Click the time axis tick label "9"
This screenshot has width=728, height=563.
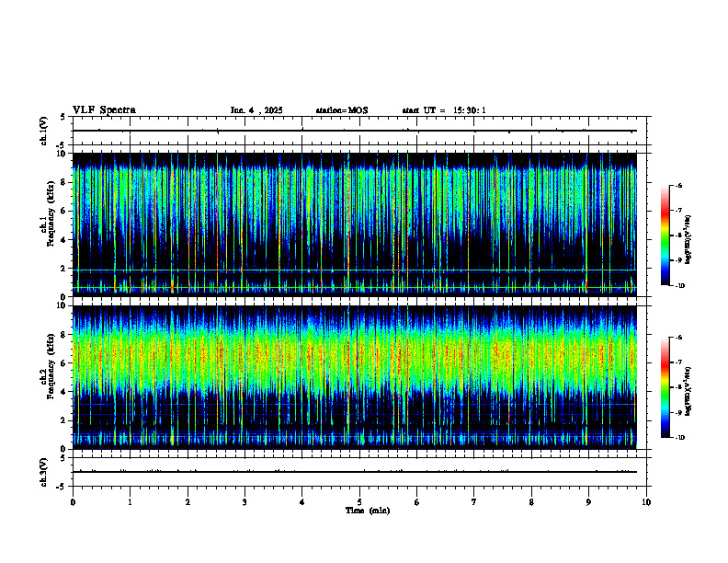588,502
